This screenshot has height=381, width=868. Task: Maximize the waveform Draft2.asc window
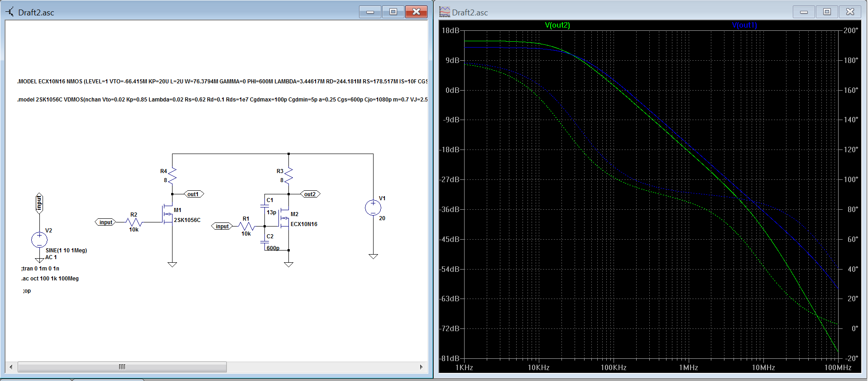(x=827, y=12)
